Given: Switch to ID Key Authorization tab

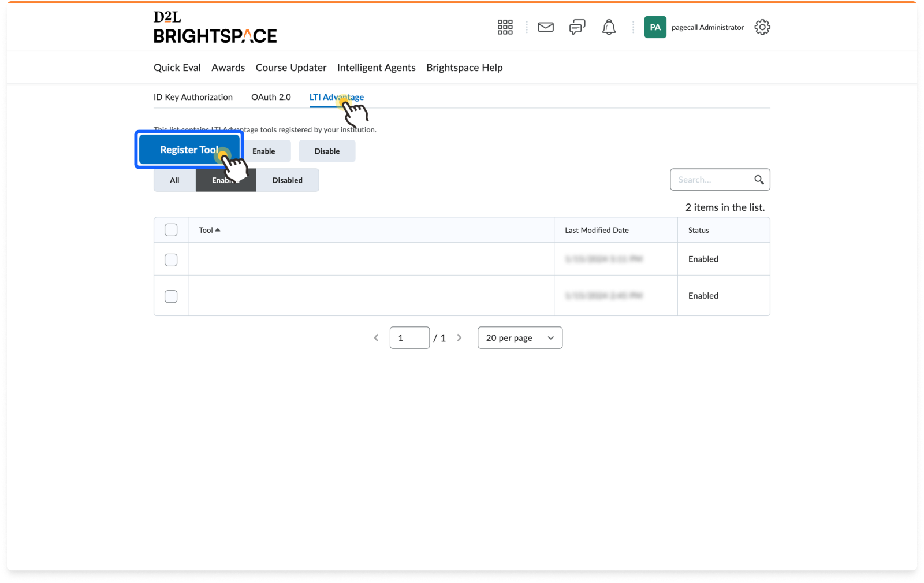Looking at the screenshot, I should pyautogui.click(x=193, y=97).
